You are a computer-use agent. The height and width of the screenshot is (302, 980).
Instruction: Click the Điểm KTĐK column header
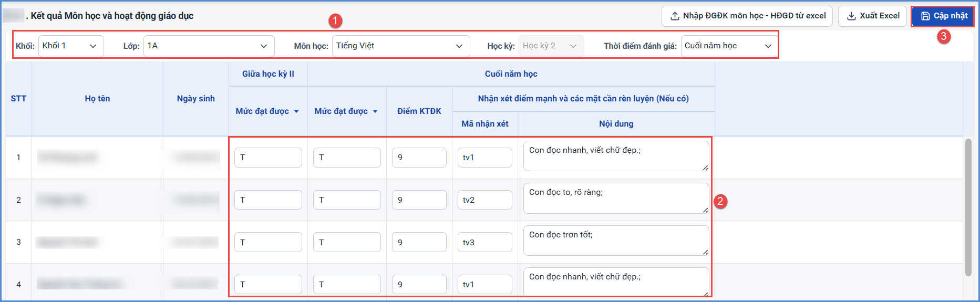click(419, 111)
